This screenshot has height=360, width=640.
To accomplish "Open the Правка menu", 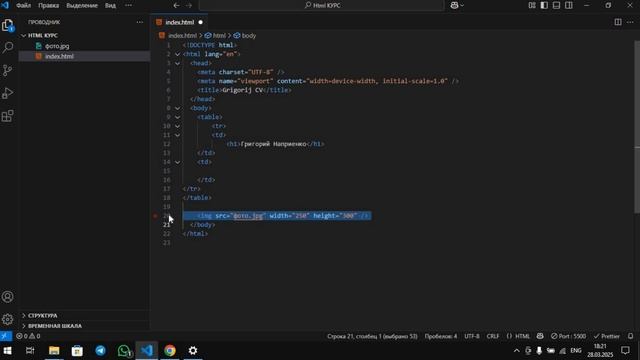I will pos(49,5).
